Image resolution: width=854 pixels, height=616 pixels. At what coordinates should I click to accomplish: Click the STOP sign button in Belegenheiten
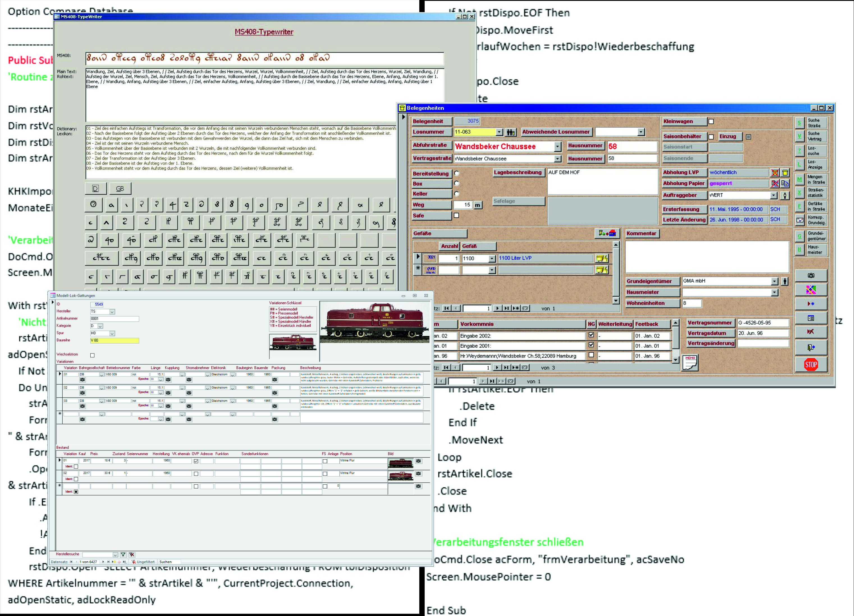(x=811, y=364)
